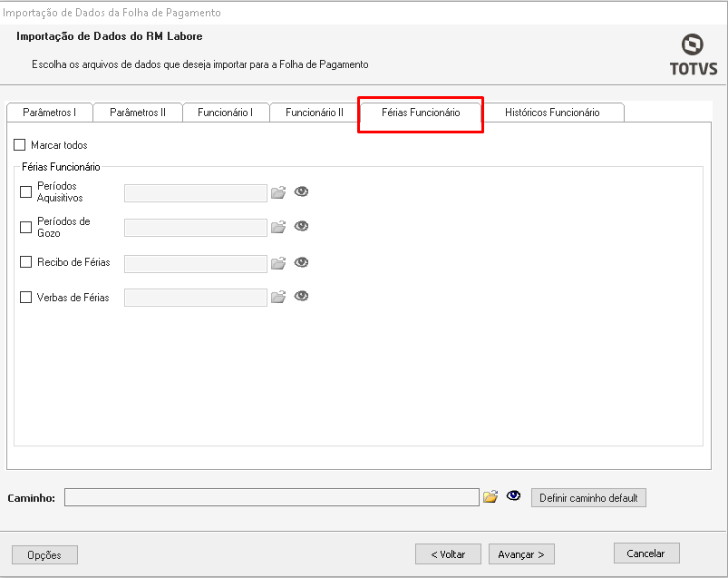Click the Verbas de Férias file path field

point(196,298)
